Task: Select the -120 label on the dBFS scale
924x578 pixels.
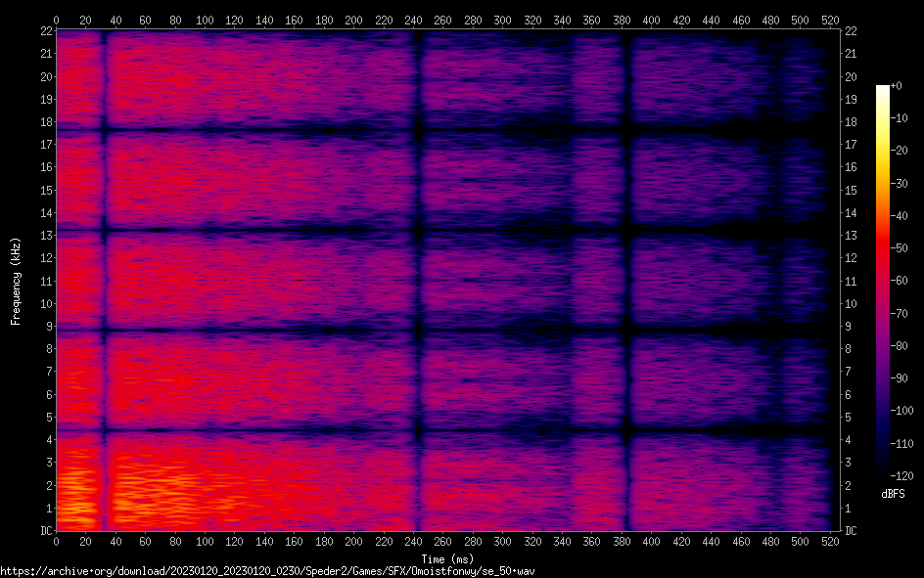Action: click(x=904, y=475)
